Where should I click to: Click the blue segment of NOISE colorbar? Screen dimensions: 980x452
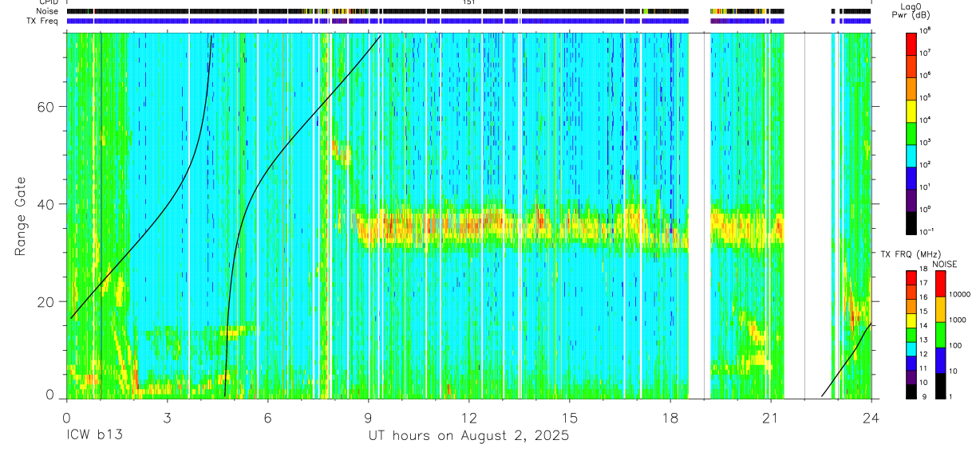click(940, 360)
